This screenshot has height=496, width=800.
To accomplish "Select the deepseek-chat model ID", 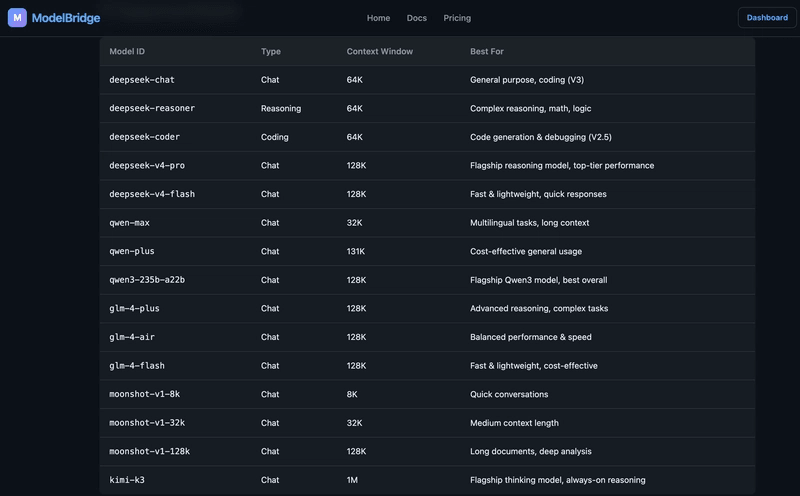I will coord(142,80).
